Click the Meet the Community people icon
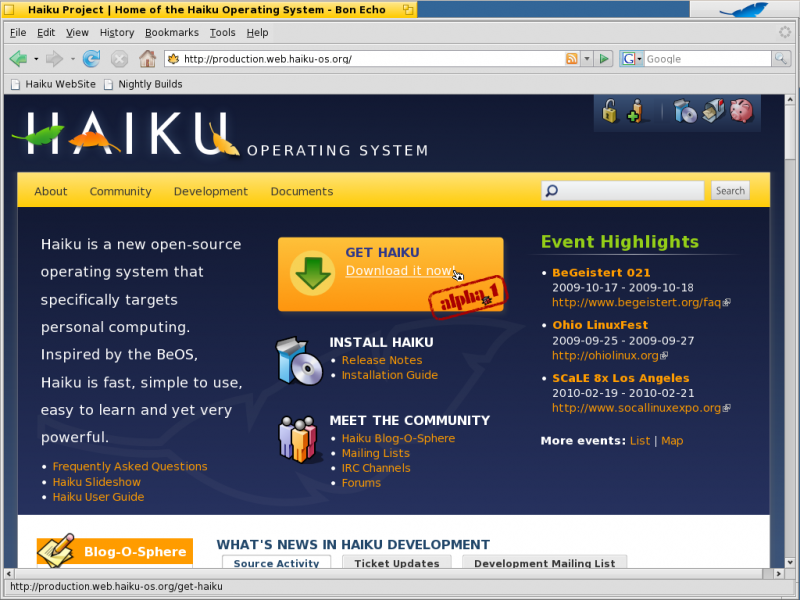 [x=298, y=439]
